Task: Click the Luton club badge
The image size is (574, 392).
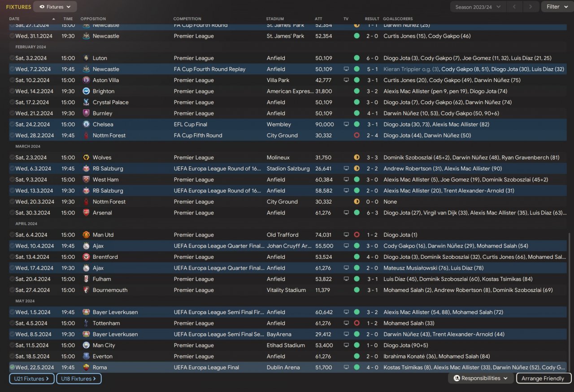Action: tap(86, 58)
